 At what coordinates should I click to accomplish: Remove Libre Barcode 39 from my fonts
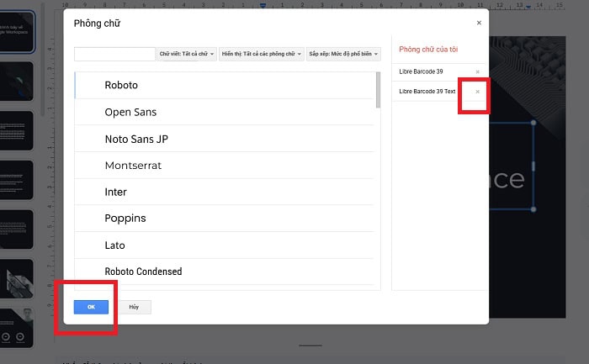click(478, 71)
